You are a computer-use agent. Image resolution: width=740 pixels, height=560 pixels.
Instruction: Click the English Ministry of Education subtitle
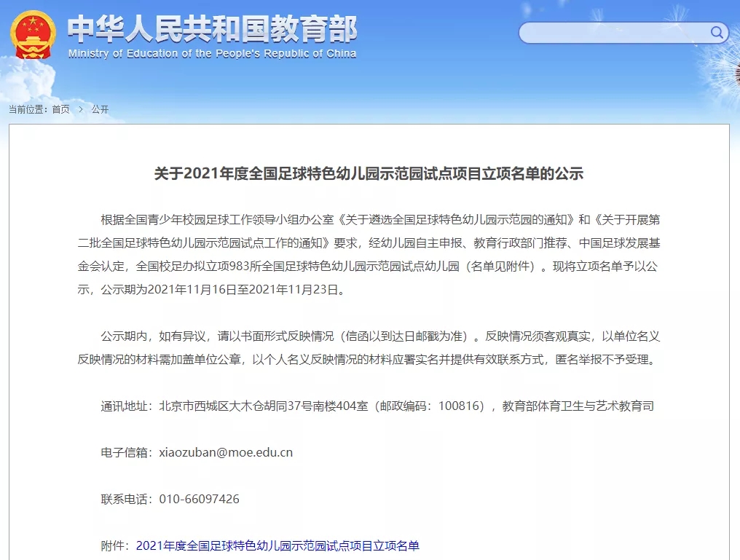[x=212, y=54]
